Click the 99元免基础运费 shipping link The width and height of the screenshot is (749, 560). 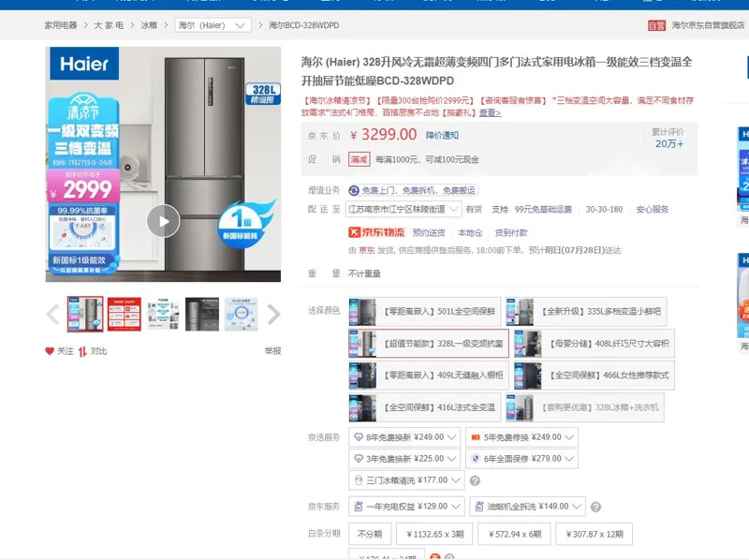(x=543, y=209)
